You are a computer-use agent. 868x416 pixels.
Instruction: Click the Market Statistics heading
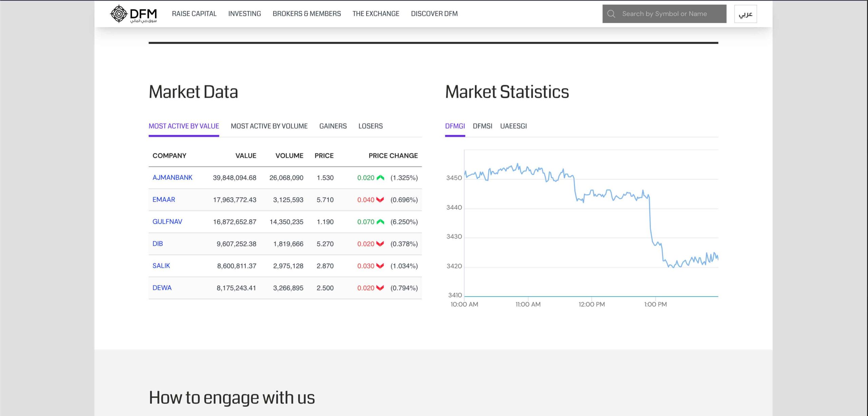coord(507,92)
